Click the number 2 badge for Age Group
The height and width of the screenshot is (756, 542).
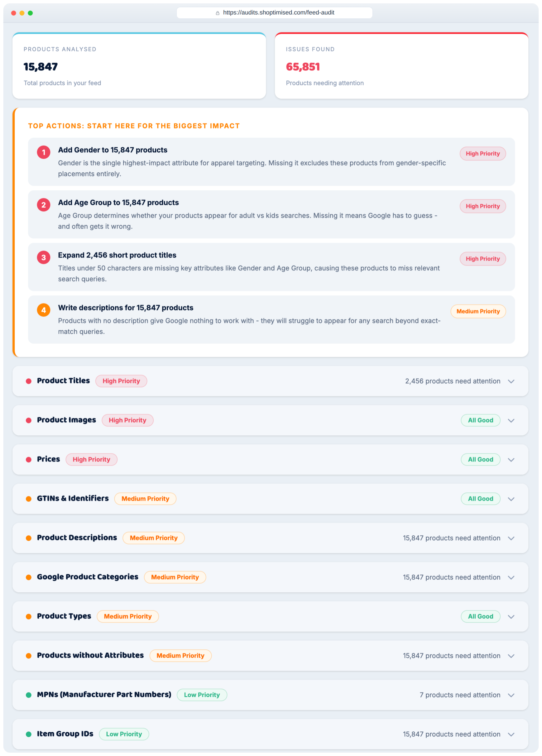(43, 205)
